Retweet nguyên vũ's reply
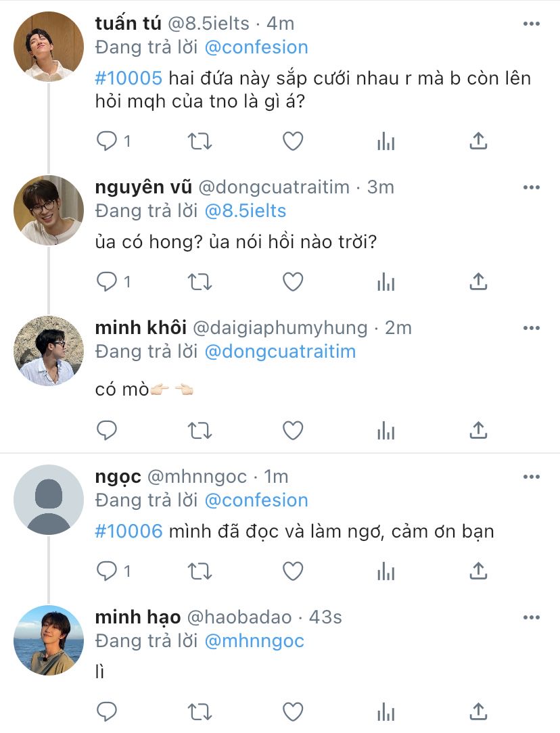Viewport: 560px width, 733px height. tap(200, 281)
